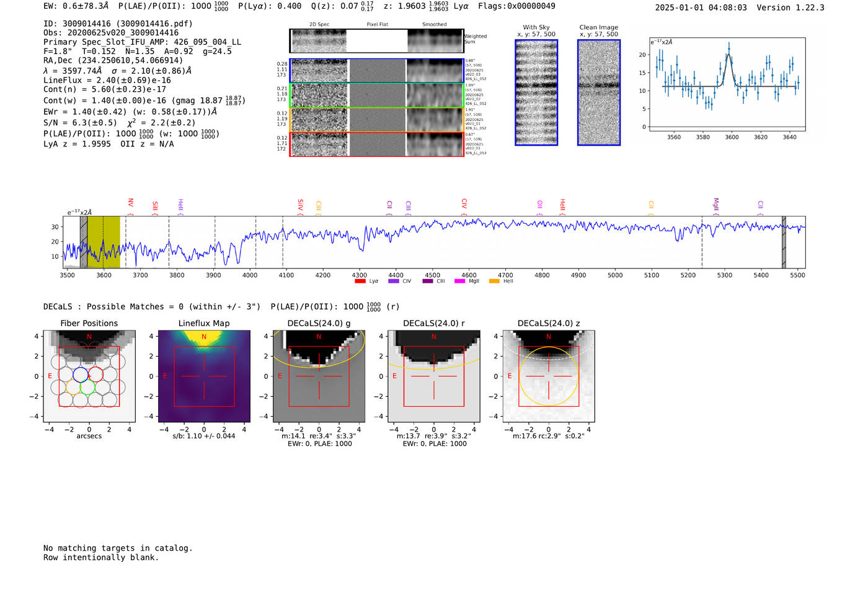Click the green fiber circle in Fiber Positions

(x=87, y=388)
